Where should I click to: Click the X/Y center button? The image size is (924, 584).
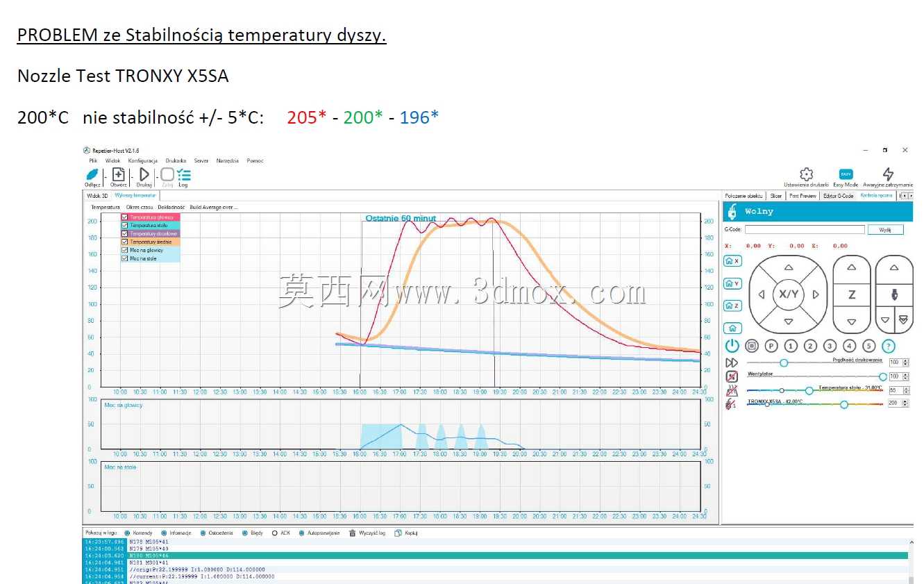pos(789,294)
